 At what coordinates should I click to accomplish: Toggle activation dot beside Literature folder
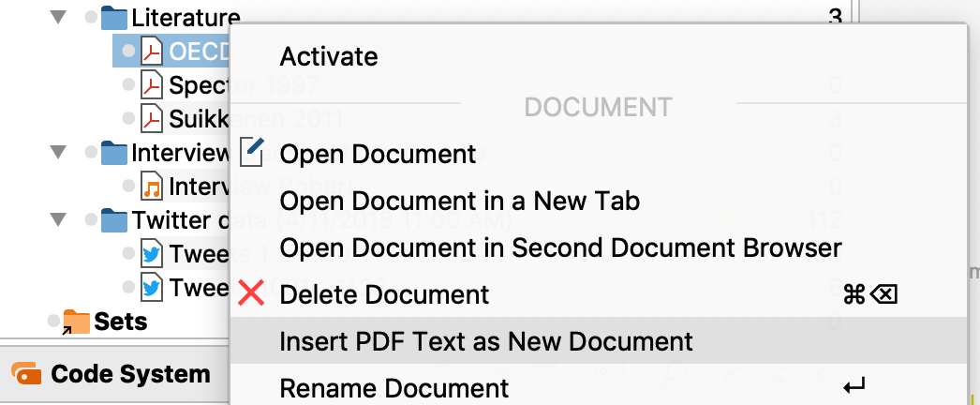91,17
